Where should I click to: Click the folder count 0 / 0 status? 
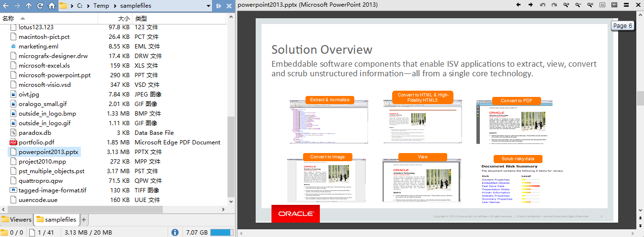pos(12,232)
